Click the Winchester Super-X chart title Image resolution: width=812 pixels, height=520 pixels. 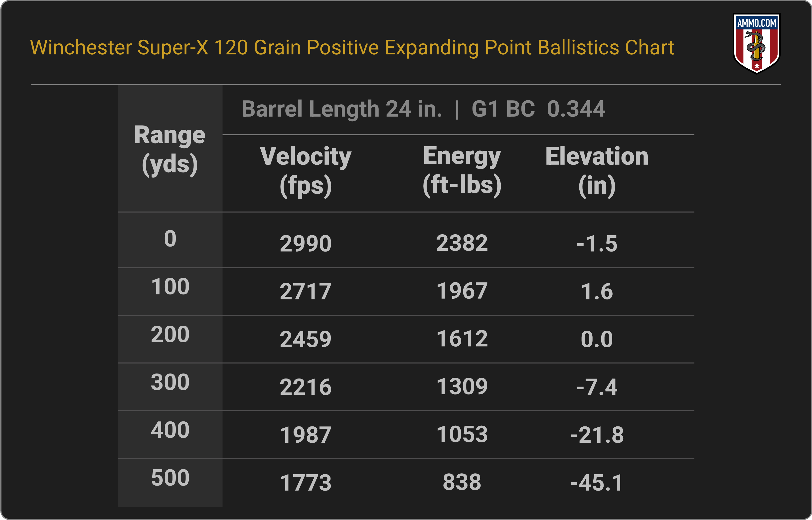[352, 47]
